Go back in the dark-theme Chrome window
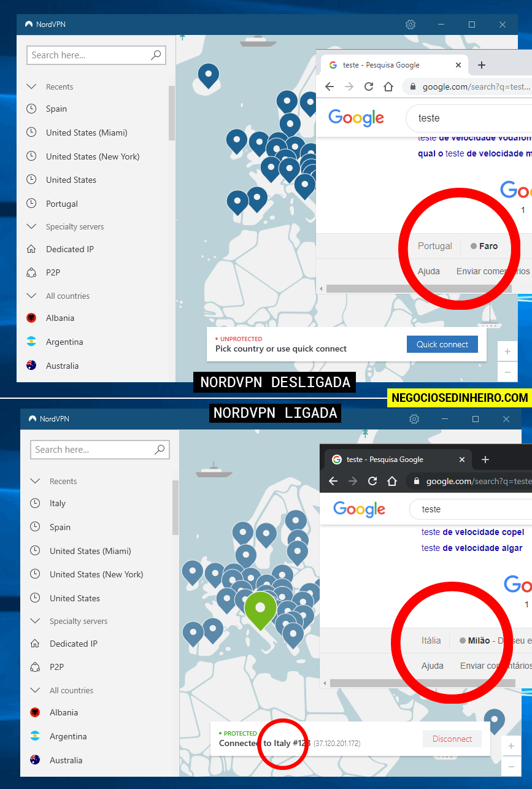This screenshot has height=789, width=532. click(333, 481)
